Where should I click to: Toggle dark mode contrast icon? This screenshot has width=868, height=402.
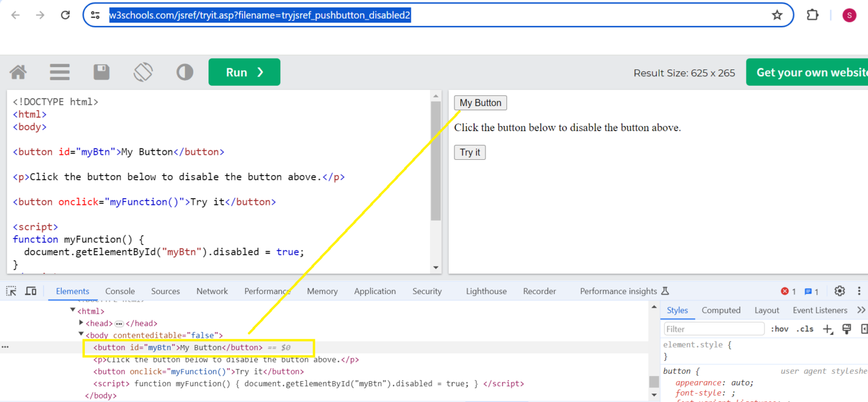coord(185,72)
